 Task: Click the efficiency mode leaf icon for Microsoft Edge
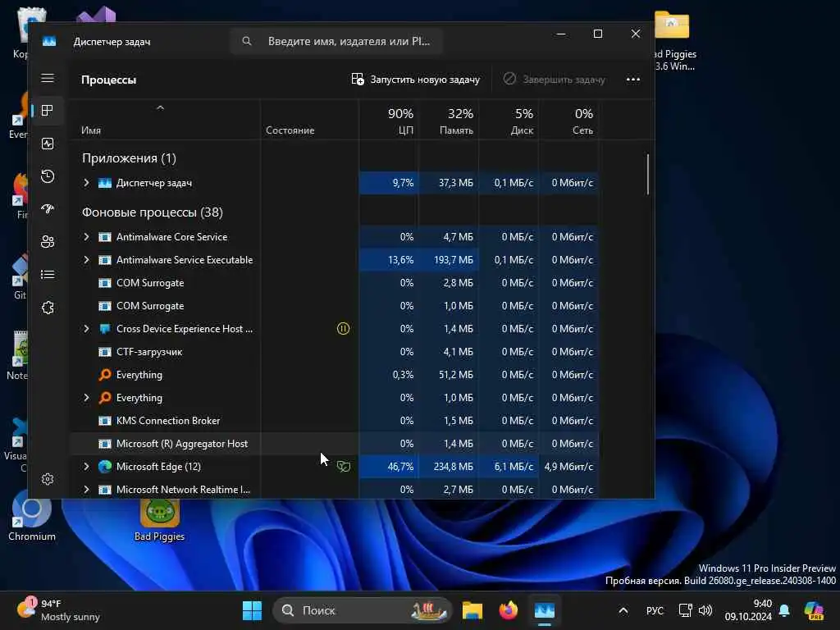point(344,467)
